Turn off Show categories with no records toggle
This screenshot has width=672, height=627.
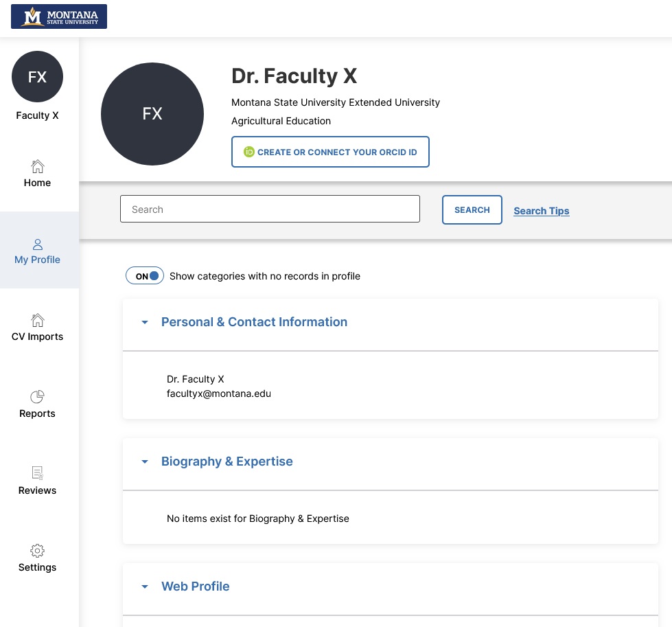(x=144, y=276)
